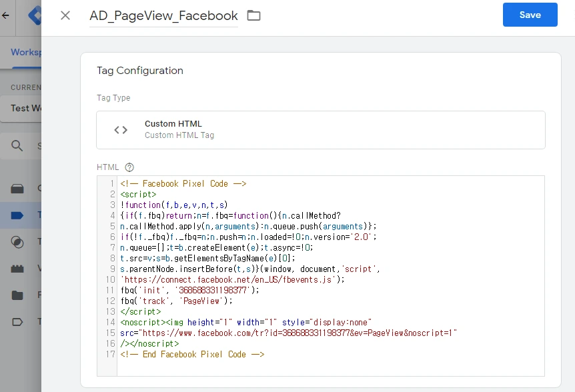Click the AD_PageView_Facebook tag name field
The image size is (575, 392).
[x=163, y=16]
